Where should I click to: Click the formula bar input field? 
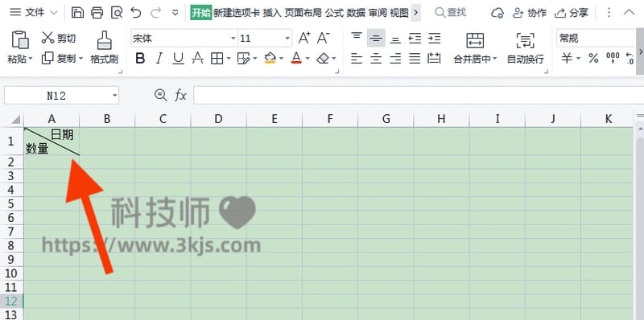coord(419,96)
